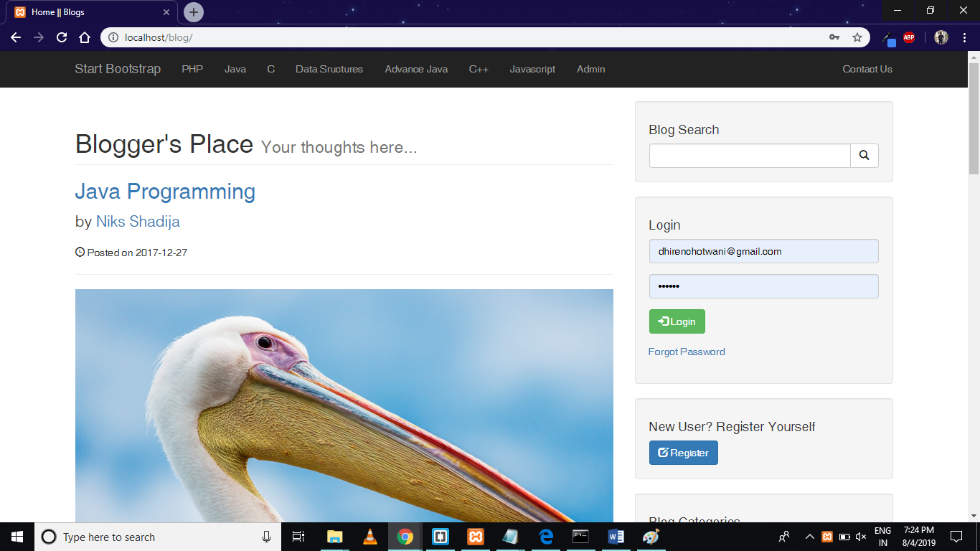Viewport: 980px width, 551px height.
Task: Show hidden system tray icons
Action: coord(809,537)
